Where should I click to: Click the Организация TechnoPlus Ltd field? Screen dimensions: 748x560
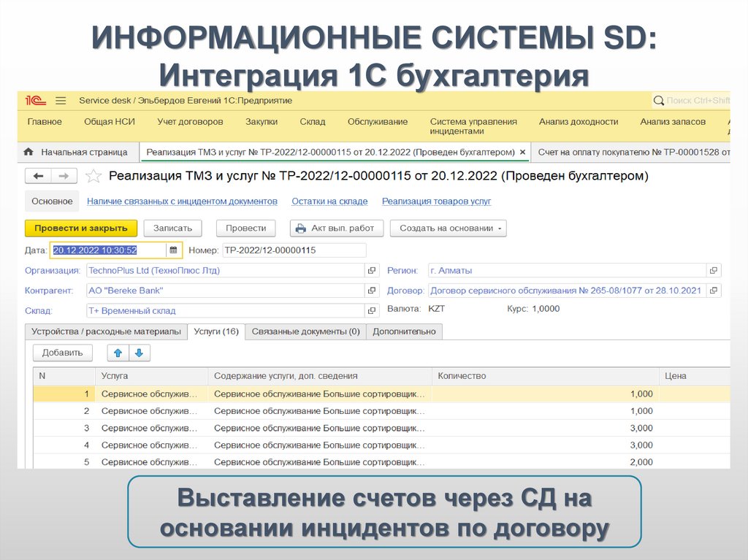226,270
